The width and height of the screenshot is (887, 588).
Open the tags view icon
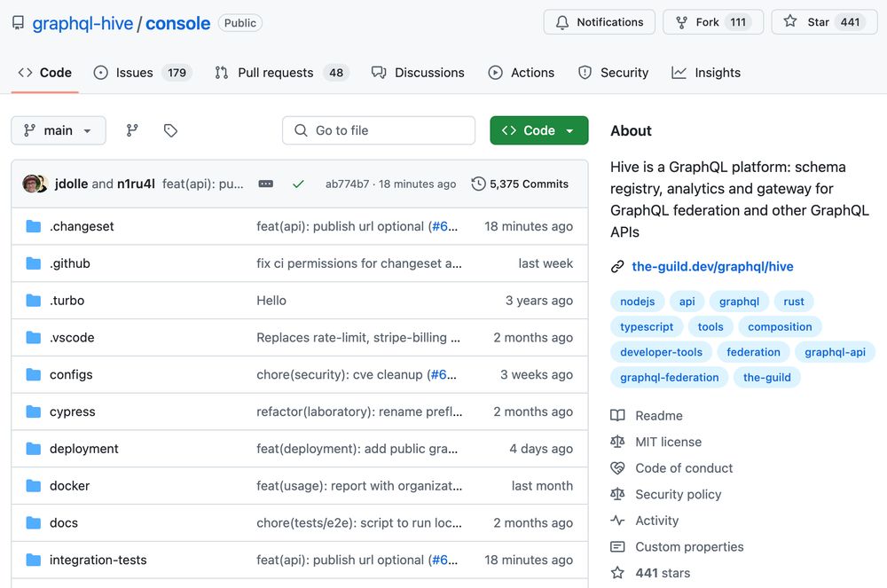point(170,130)
